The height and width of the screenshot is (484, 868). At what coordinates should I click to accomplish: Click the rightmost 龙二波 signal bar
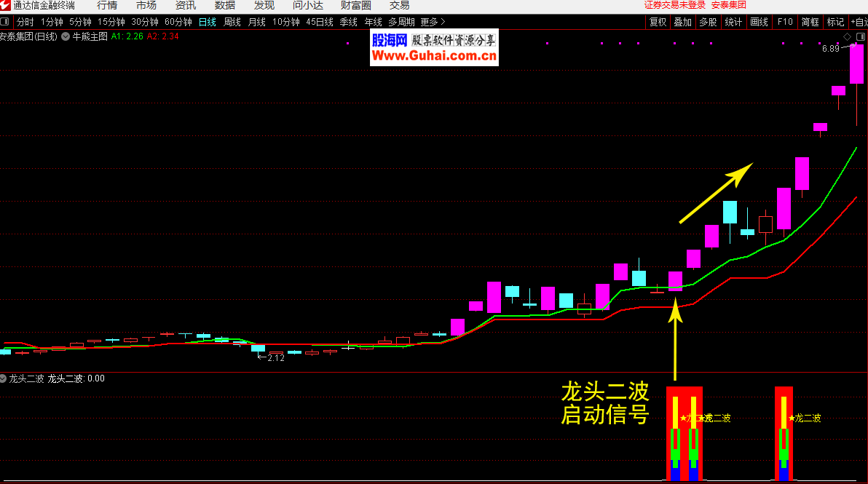pyautogui.click(x=784, y=433)
